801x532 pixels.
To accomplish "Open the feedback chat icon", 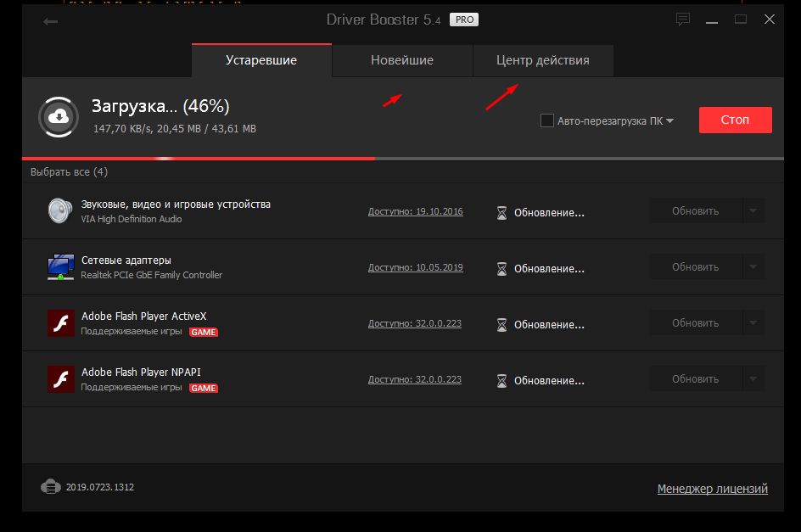I will click(x=682, y=20).
